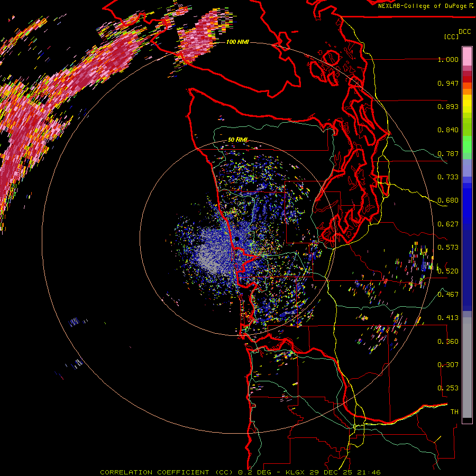Click the 0.253 scale value
Screen dimensions: 476x476
[448, 388]
